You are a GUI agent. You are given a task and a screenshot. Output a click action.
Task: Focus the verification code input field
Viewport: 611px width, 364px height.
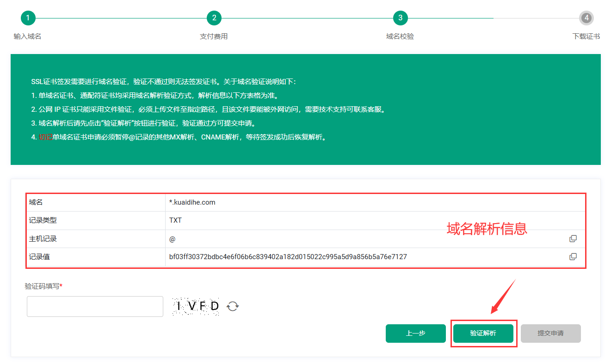95,306
